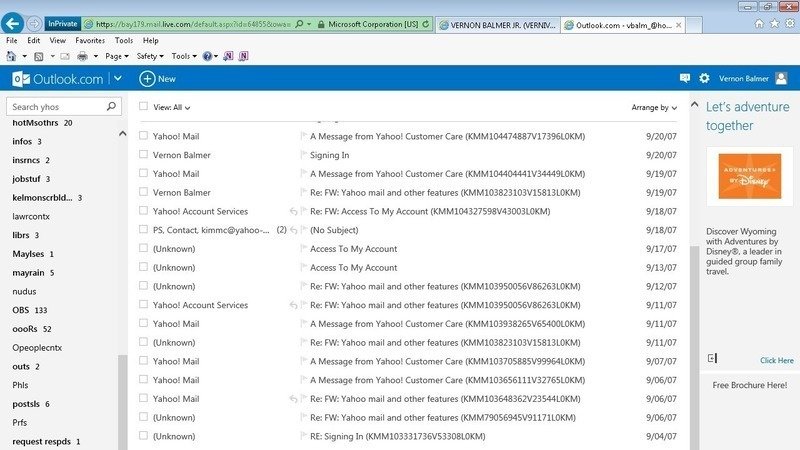Open Favorites star icon
Viewport: 800px width, 450px height.
(x=774, y=23)
